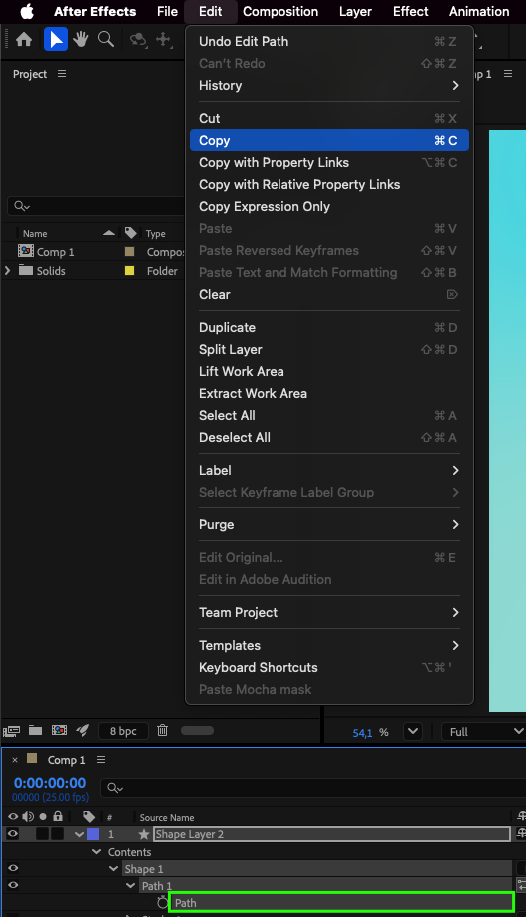526x917 pixels.
Task: Open the Label submenu
Action: (x=329, y=470)
